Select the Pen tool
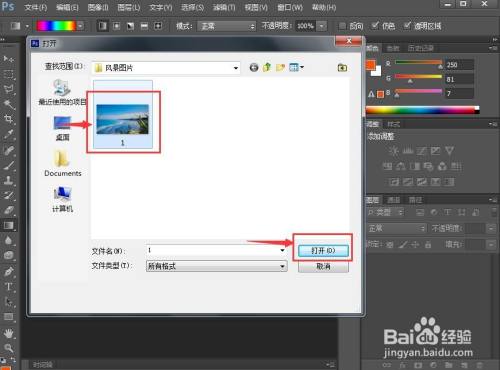The width and height of the screenshot is (500, 370). click(x=8, y=271)
